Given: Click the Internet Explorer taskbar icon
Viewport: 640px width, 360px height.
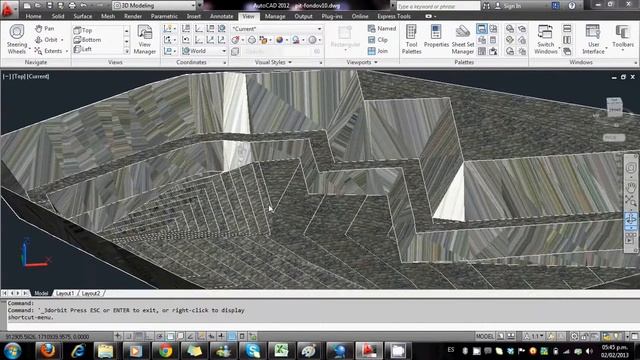Looking at the screenshot, I should [78, 350].
